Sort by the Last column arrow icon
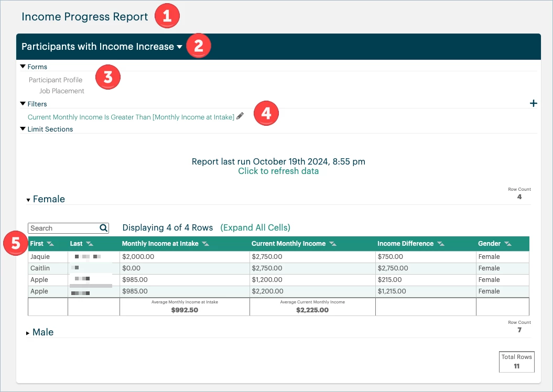This screenshot has height=392, width=553. click(x=90, y=244)
